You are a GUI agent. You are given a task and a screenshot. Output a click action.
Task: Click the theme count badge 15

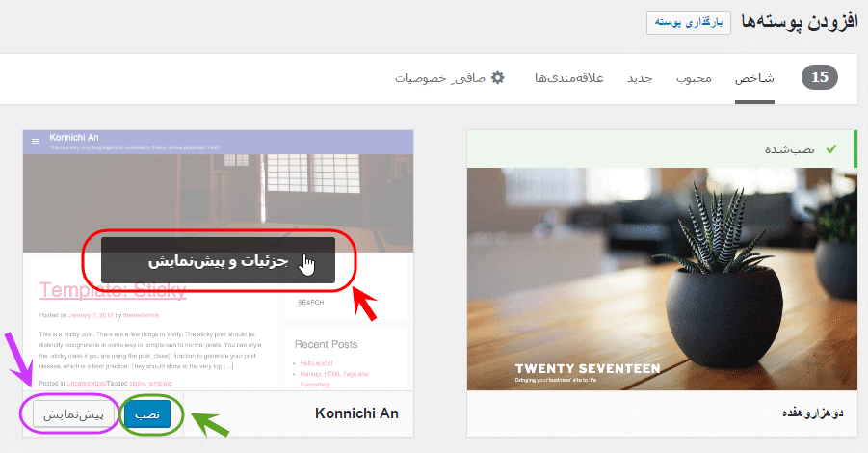pos(819,77)
